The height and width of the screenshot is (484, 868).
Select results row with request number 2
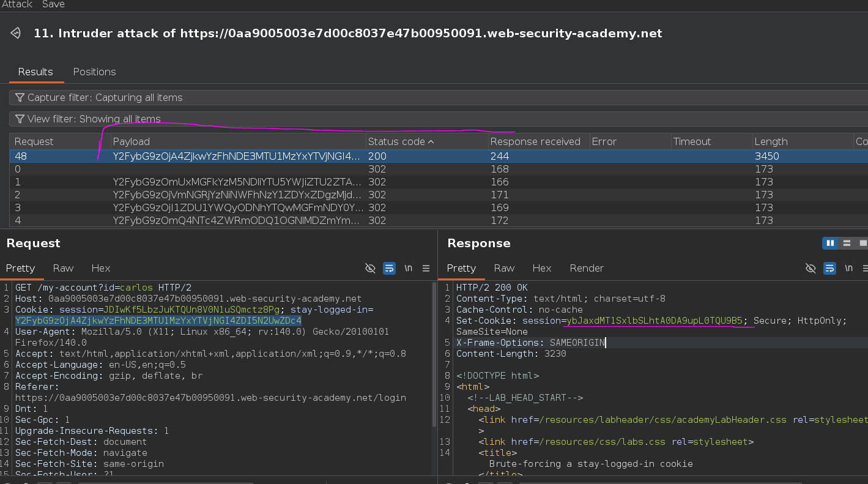(x=439, y=195)
